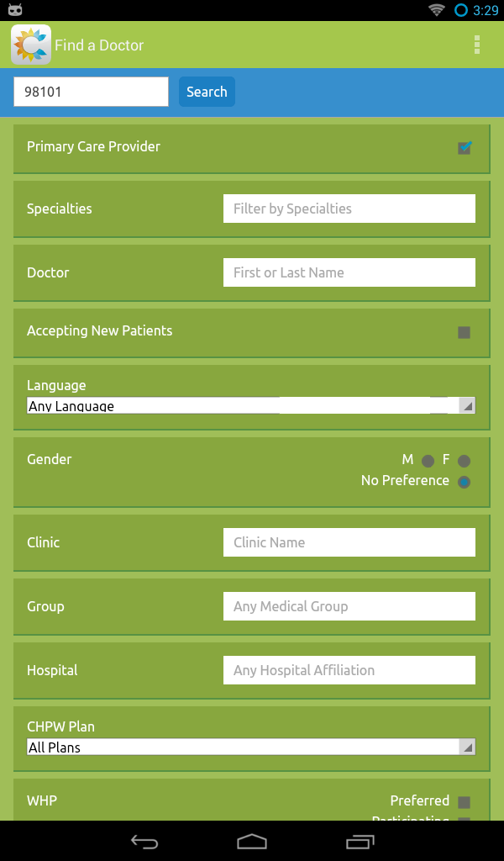Tap the Find a Doctor app logo
504x861 pixels.
tap(31, 45)
